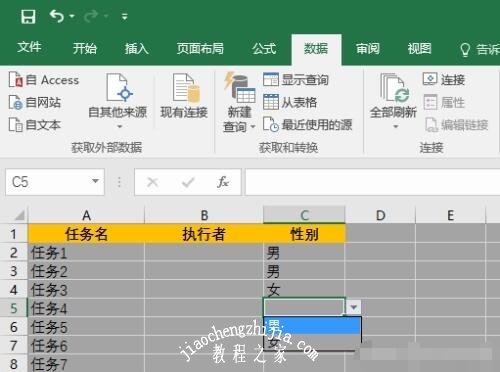This screenshot has height=372, width=500.
Task: Select column B header
Action: 204,215
